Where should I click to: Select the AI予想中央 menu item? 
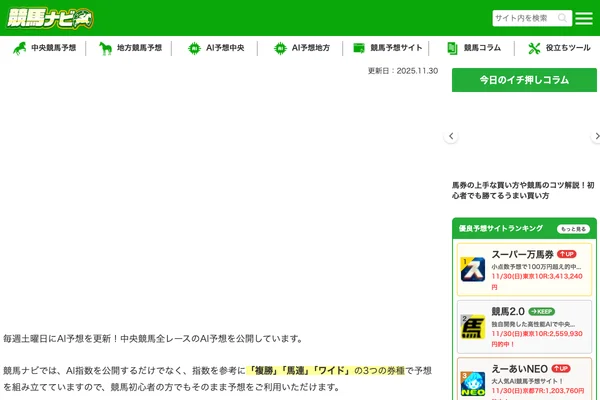point(225,48)
